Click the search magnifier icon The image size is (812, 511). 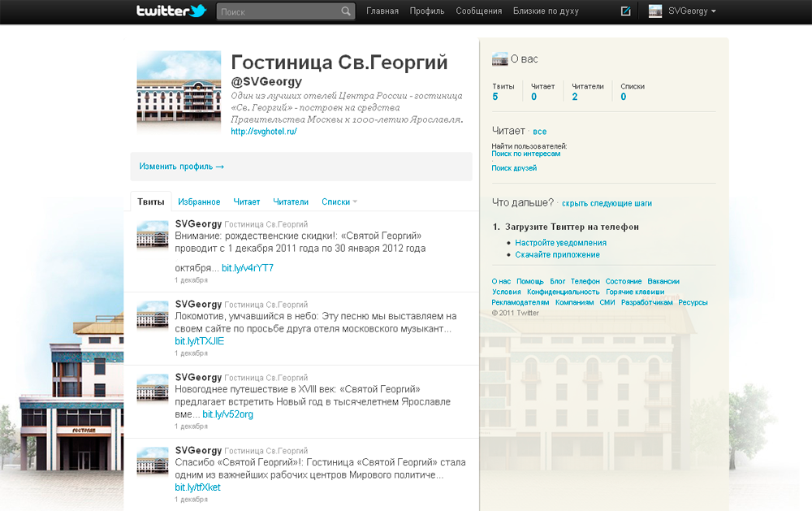(347, 12)
